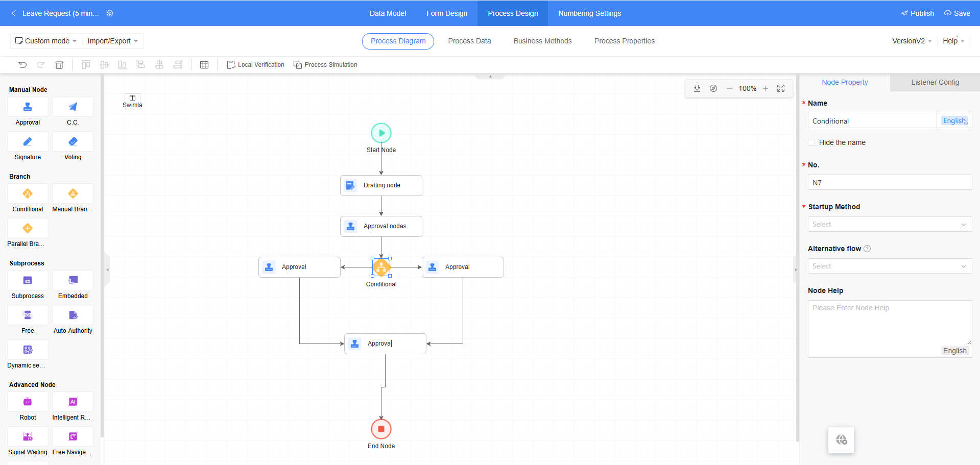The width and height of the screenshot is (980, 465).
Task: Open the Startup Method dropdown
Action: point(889,224)
